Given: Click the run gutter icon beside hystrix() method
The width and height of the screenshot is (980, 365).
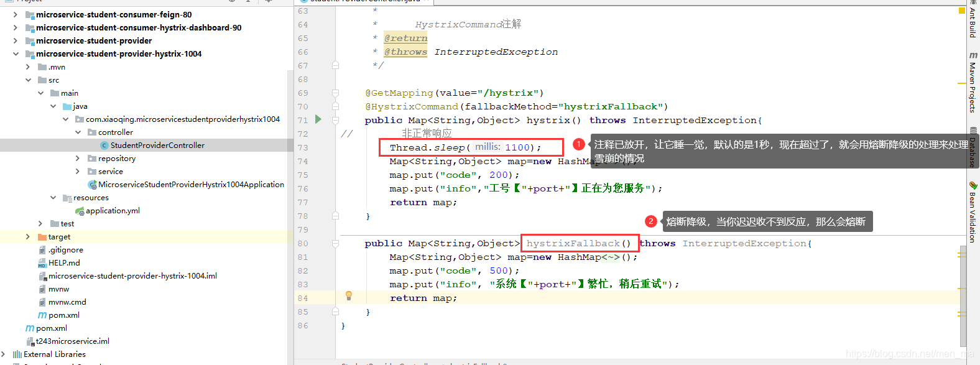Looking at the screenshot, I should [x=318, y=119].
